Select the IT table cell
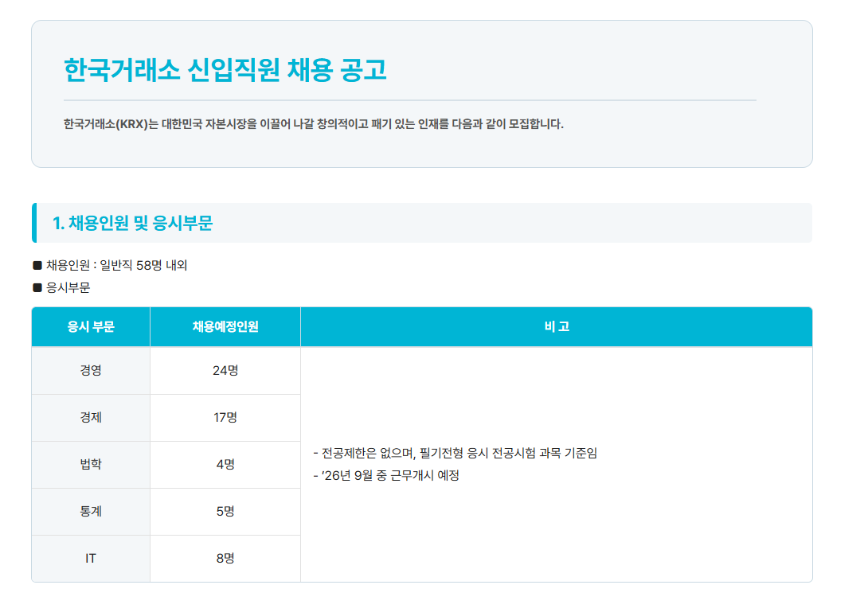Image resolution: width=868 pixels, height=616 pixels. 91,559
